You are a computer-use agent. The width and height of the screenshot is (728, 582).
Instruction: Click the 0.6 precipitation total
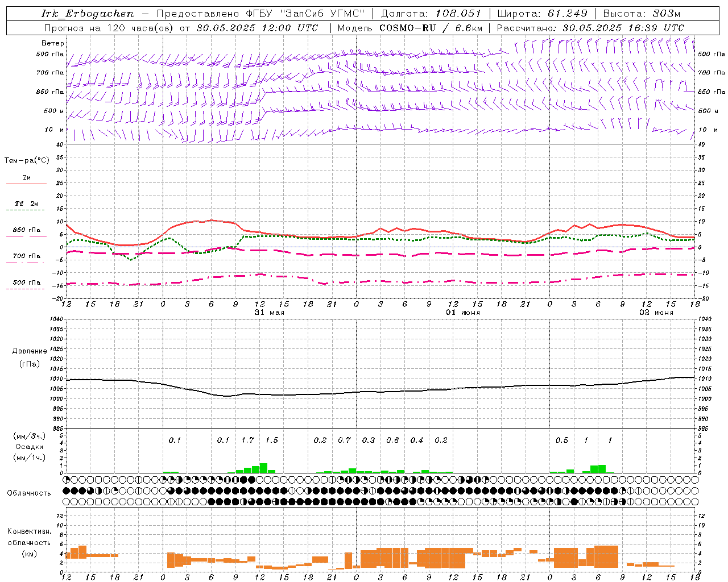[392, 440]
